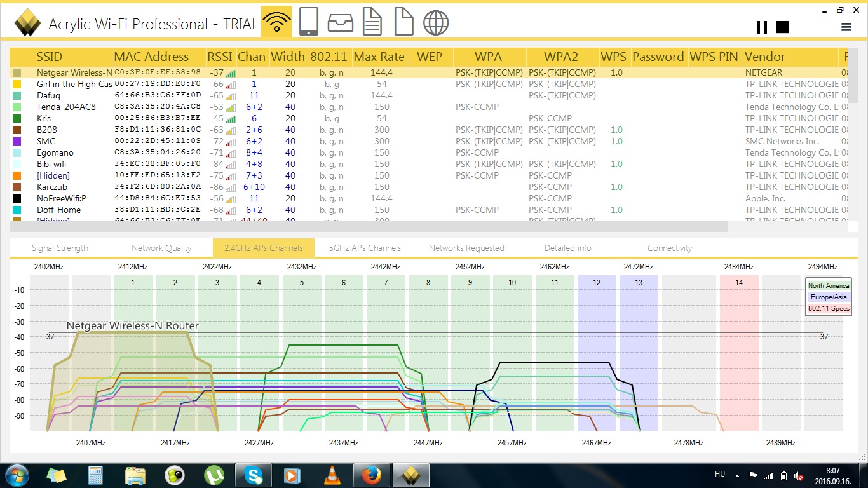Image resolution: width=868 pixels, height=488 pixels.
Task: Pause the Wi-Fi capture
Action: [x=761, y=27]
